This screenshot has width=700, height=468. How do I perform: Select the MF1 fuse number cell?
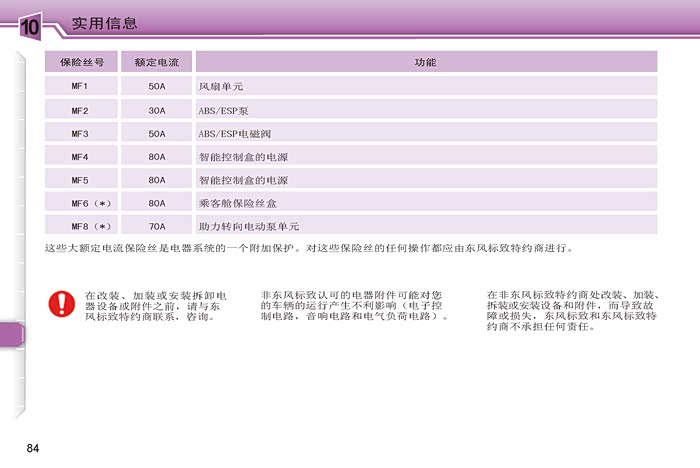click(x=81, y=86)
